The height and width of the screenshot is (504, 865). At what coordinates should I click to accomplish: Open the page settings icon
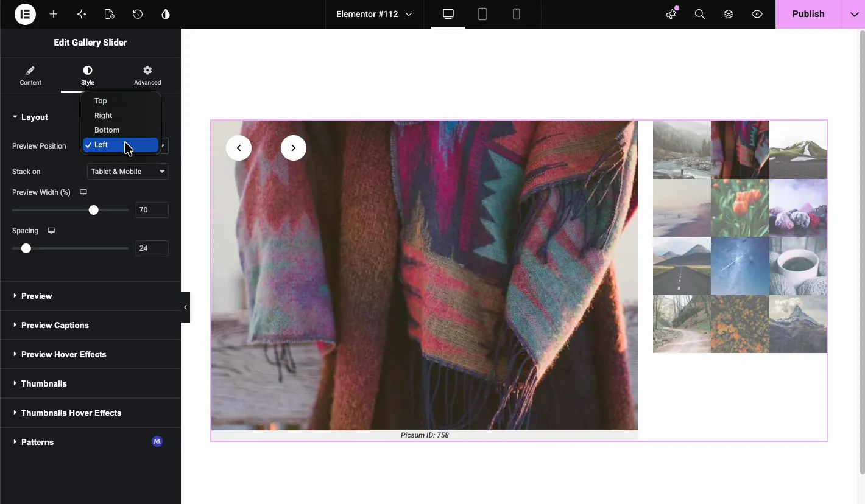click(110, 14)
